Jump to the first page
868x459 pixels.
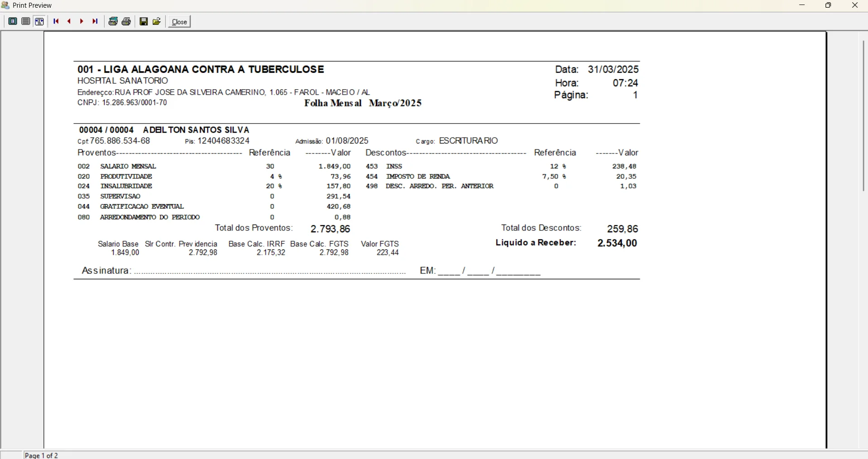[56, 21]
